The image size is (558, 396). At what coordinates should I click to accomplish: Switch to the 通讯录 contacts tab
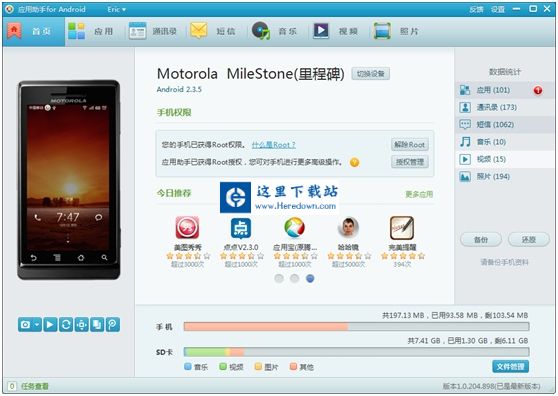tap(153, 31)
